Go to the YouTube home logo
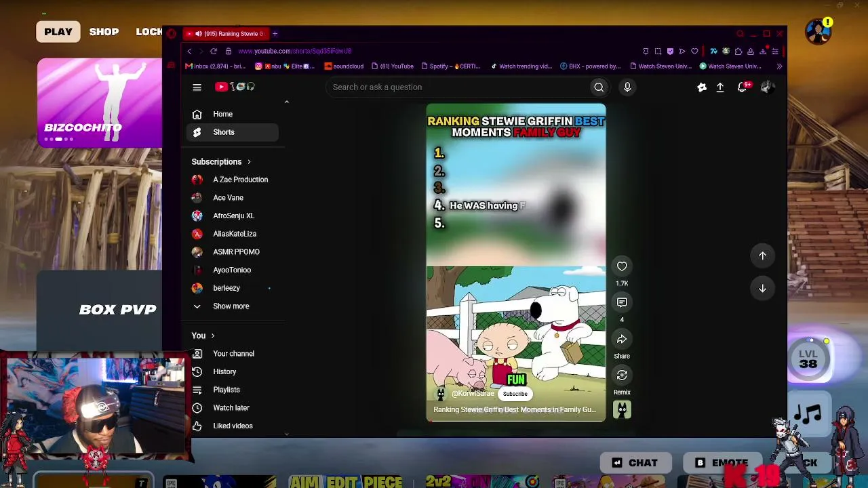The image size is (868, 488). click(235, 87)
